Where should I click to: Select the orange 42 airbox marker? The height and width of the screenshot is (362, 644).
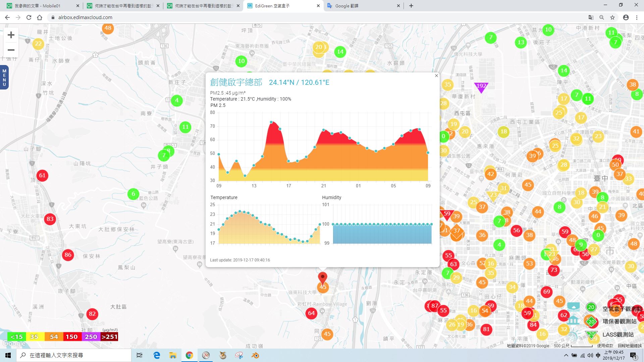tap(490, 174)
